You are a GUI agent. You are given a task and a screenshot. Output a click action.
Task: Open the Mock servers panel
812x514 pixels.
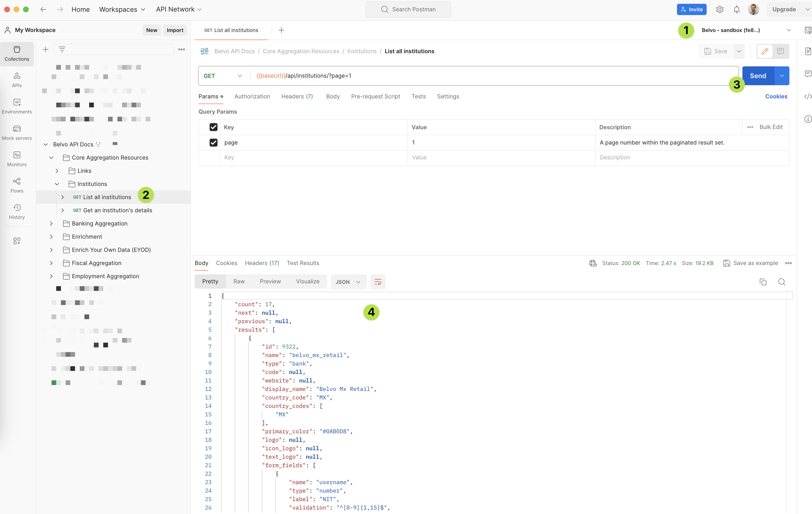click(x=17, y=133)
